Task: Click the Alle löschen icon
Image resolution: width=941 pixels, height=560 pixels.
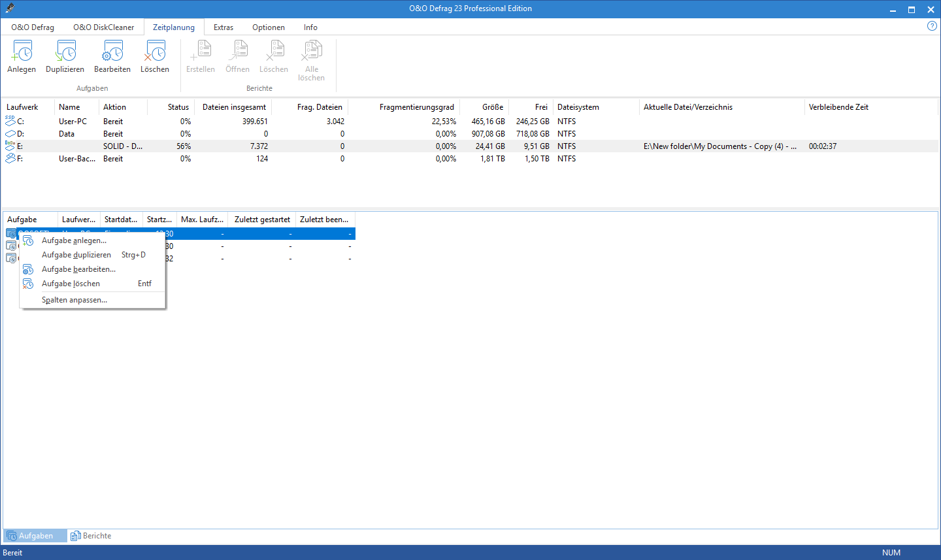Action: coord(312,52)
